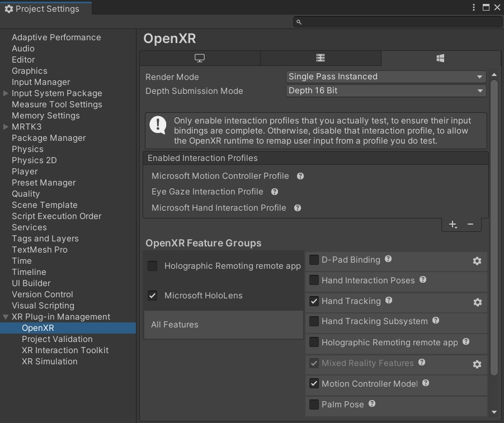504x423 pixels.
Task: Click gear icon beside Mixed Reality Features
Action: point(477,364)
